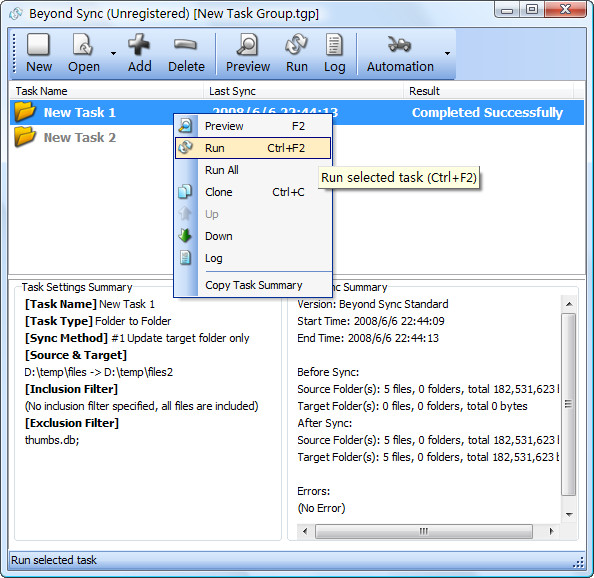Choose Preview from the context menu

pos(253,126)
